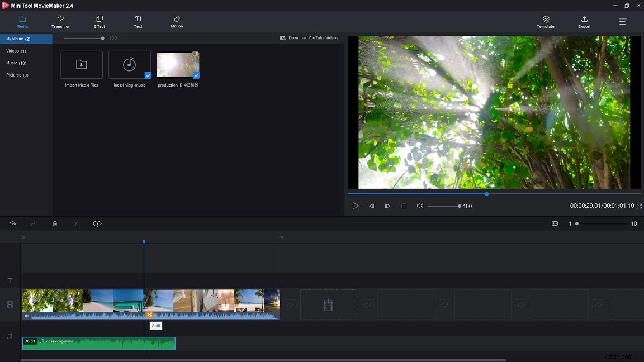Enter fullscreen preview mode
The height and width of the screenshot is (362, 644).
tap(639, 206)
